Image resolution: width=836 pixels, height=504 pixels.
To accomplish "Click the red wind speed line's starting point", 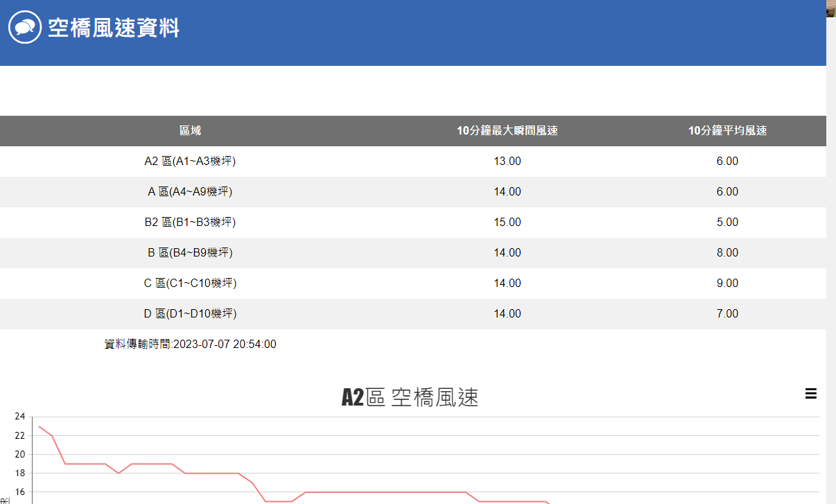I will [39, 426].
